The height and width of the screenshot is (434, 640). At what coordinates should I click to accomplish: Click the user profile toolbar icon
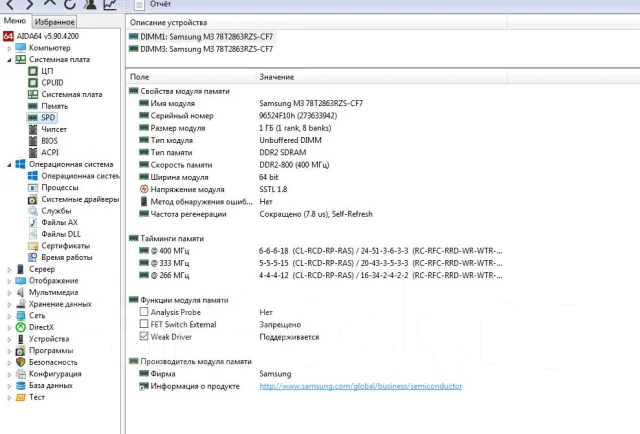90,4
